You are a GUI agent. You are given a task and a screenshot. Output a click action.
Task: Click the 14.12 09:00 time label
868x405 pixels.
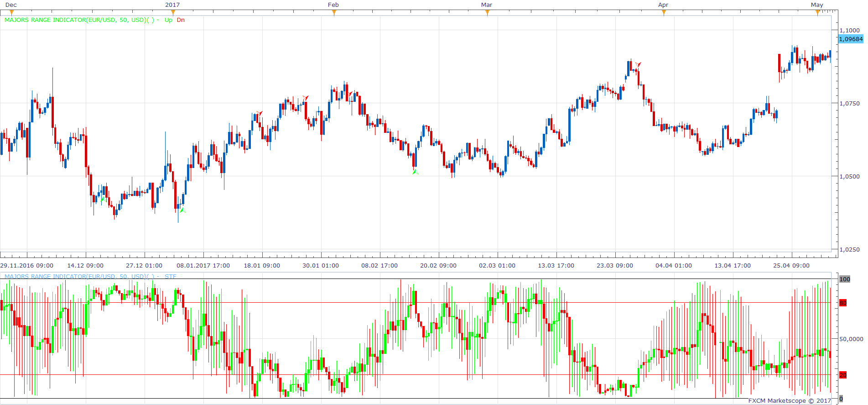(x=85, y=265)
